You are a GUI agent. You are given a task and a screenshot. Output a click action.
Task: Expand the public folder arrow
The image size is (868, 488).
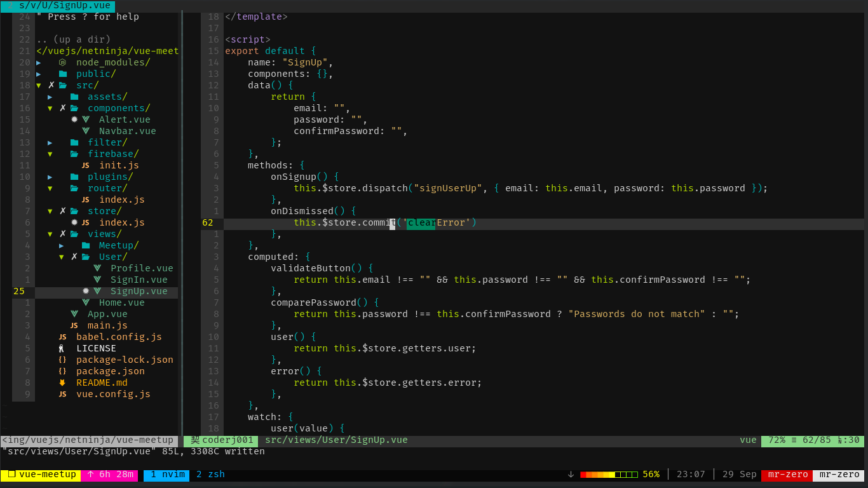tap(39, 74)
